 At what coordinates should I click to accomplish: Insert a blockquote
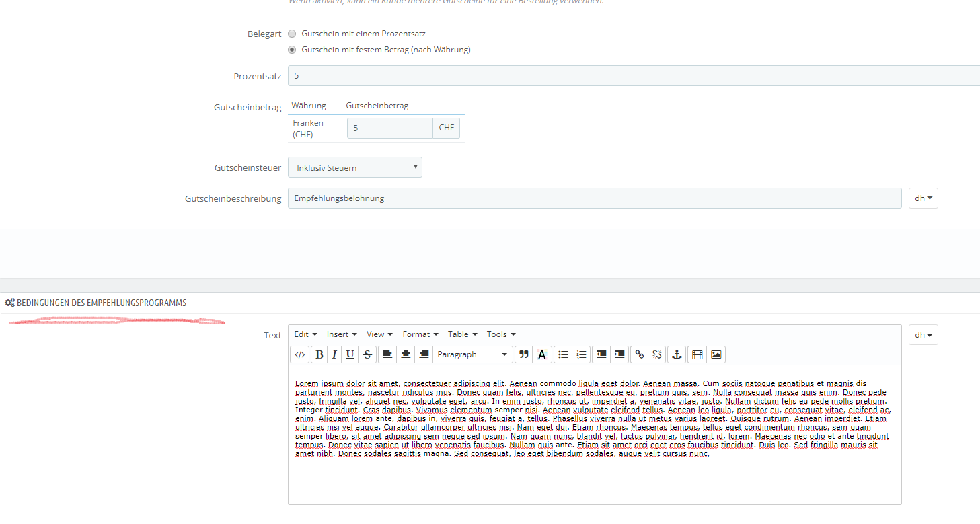click(523, 354)
